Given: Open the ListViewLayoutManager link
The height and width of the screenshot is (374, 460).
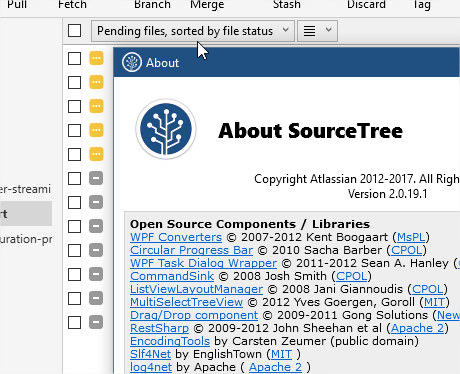Looking at the screenshot, I should (x=197, y=289).
